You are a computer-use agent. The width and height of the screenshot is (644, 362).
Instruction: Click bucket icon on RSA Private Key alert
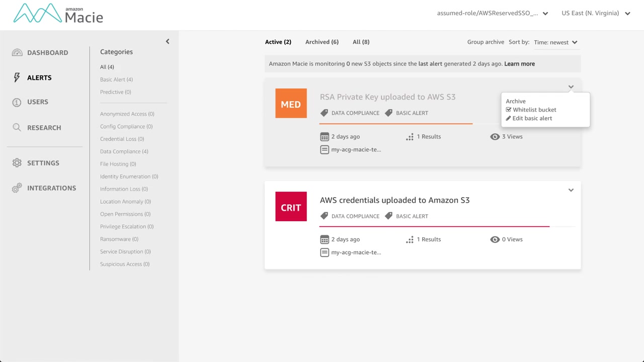325,149
